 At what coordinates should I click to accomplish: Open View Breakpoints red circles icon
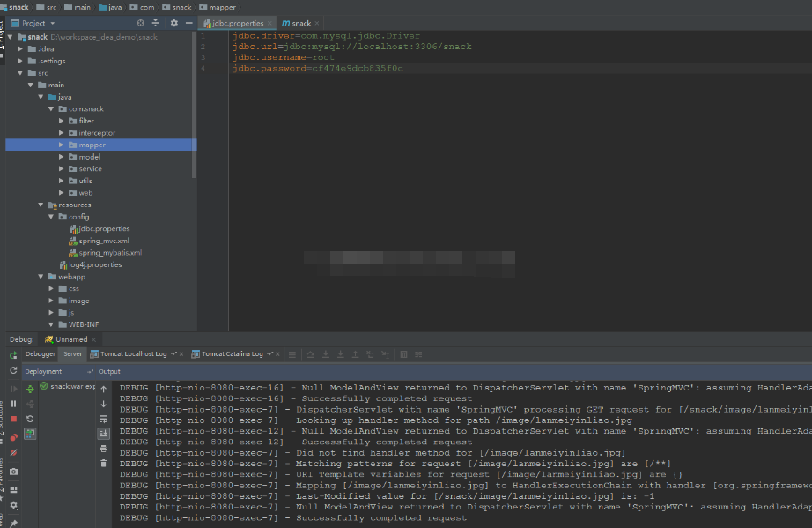click(x=13, y=437)
